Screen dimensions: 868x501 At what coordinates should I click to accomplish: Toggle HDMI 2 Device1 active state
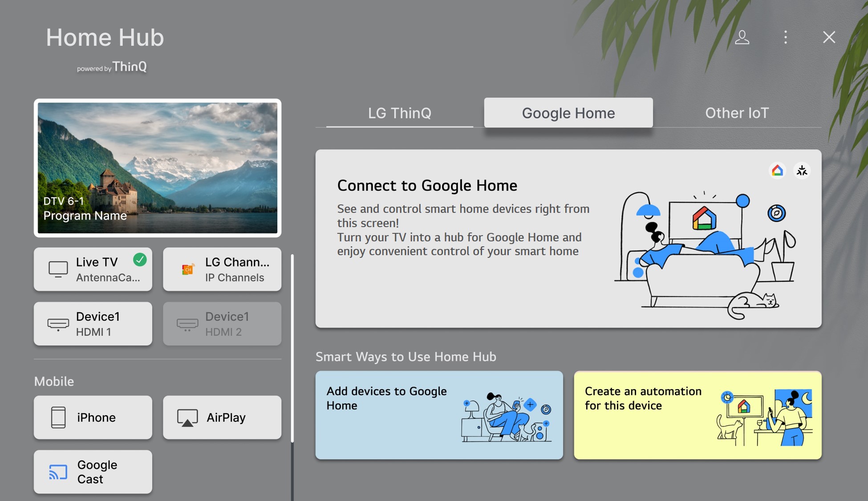pos(223,323)
